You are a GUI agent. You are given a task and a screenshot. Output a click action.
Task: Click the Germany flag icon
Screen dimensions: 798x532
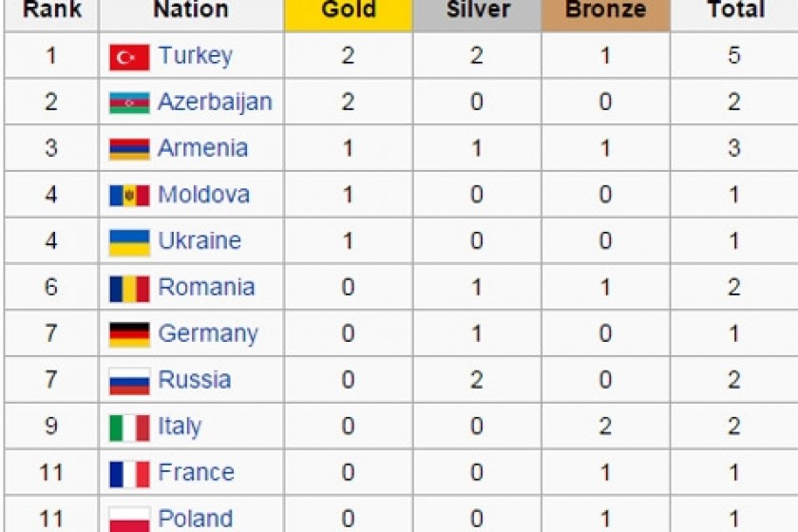[x=129, y=334]
